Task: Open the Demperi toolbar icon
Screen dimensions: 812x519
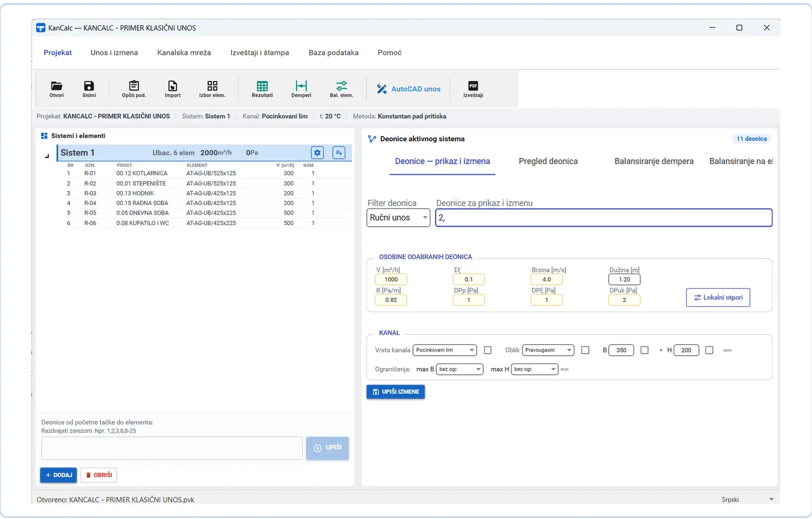Action: click(x=301, y=86)
